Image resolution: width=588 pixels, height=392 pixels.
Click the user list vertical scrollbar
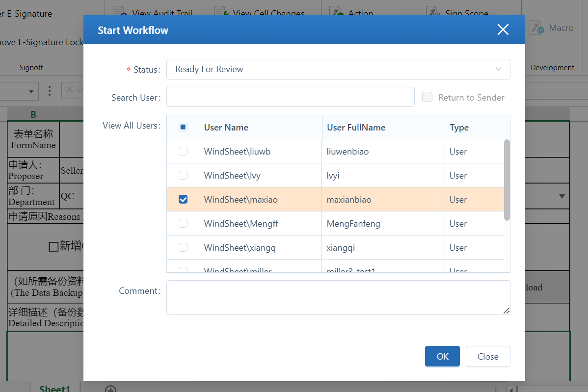click(507, 180)
